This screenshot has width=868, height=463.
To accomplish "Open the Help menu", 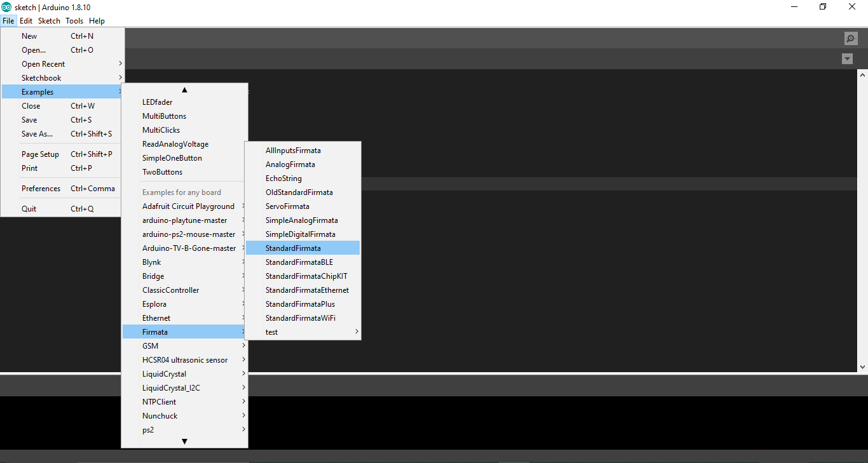I will (x=97, y=21).
